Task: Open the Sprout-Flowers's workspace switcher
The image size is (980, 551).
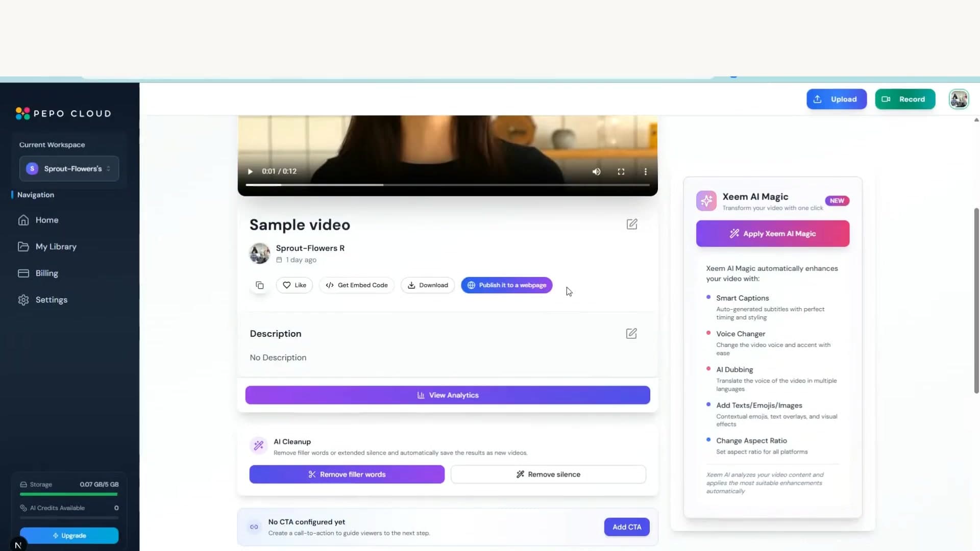Action: point(69,168)
